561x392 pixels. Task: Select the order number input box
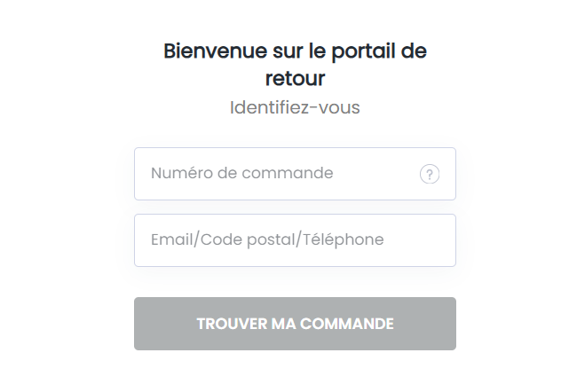[275, 174]
